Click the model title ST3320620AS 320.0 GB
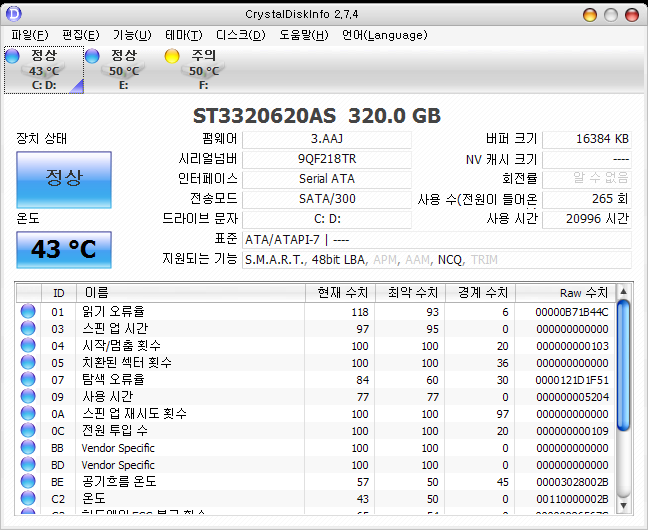Screen dimensions: 648x530 tap(317, 116)
